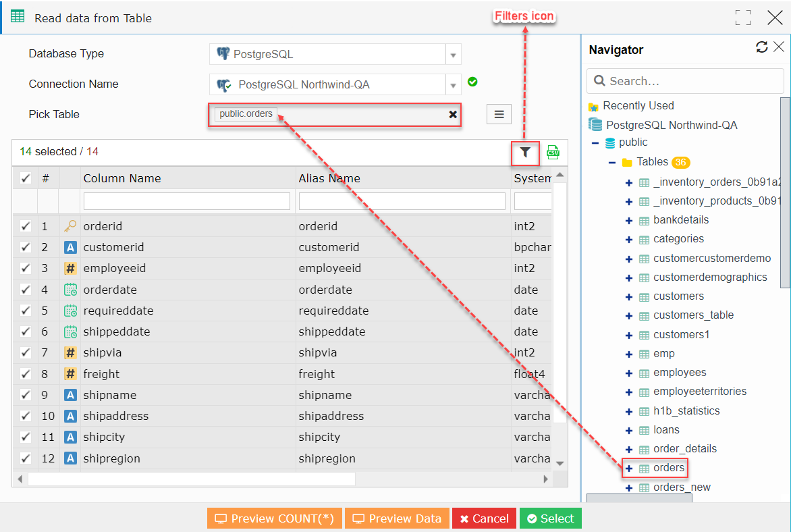Viewport: 791px width, 532px height.
Task: Click the green connection status checkmark
Action: pyautogui.click(x=472, y=82)
